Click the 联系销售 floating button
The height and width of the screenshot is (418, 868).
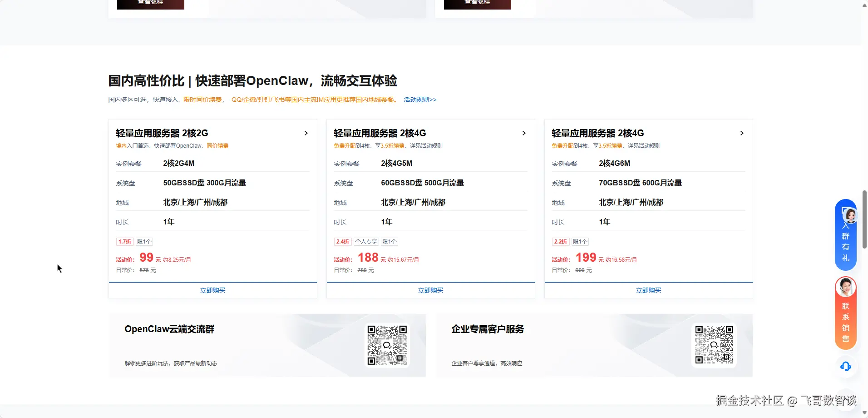(x=846, y=313)
